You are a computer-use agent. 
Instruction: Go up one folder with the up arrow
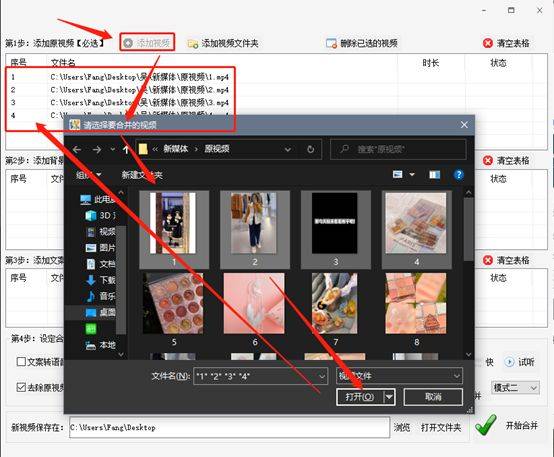[125, 150]
